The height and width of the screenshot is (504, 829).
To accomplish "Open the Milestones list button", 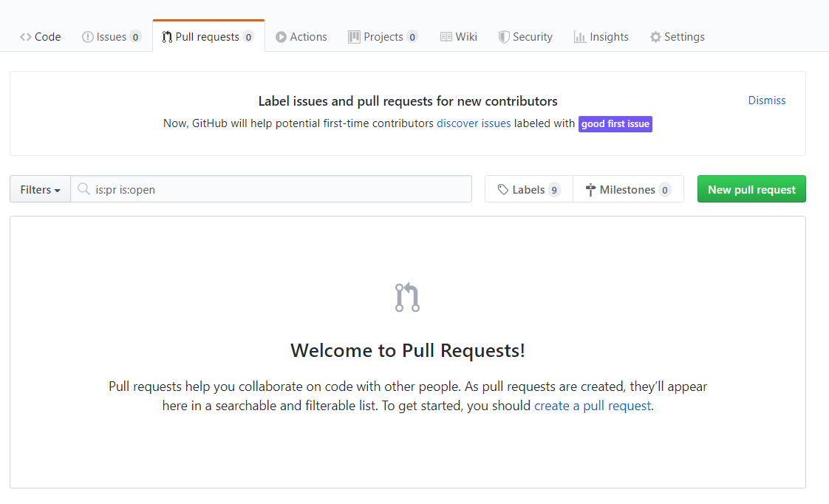I will pos(628,189).
